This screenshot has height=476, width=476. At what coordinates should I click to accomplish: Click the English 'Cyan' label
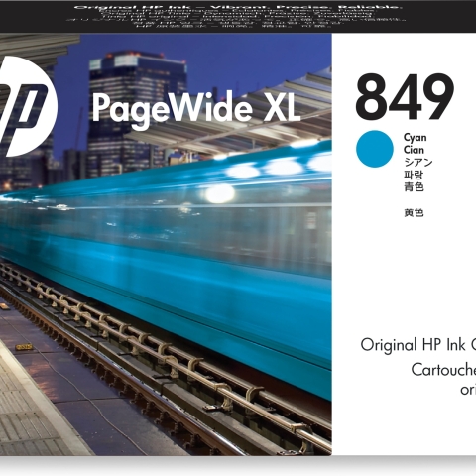click(416, 138)
